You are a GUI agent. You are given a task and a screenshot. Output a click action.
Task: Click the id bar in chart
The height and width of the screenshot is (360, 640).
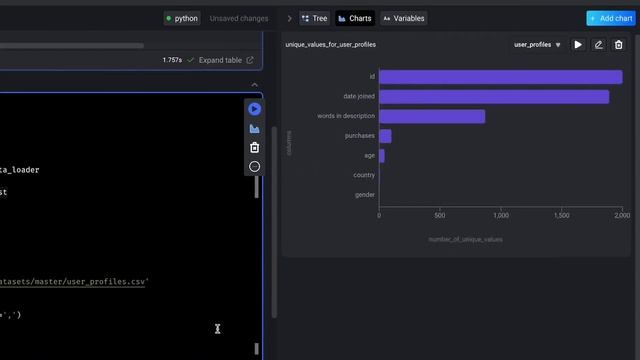[501, 77]
